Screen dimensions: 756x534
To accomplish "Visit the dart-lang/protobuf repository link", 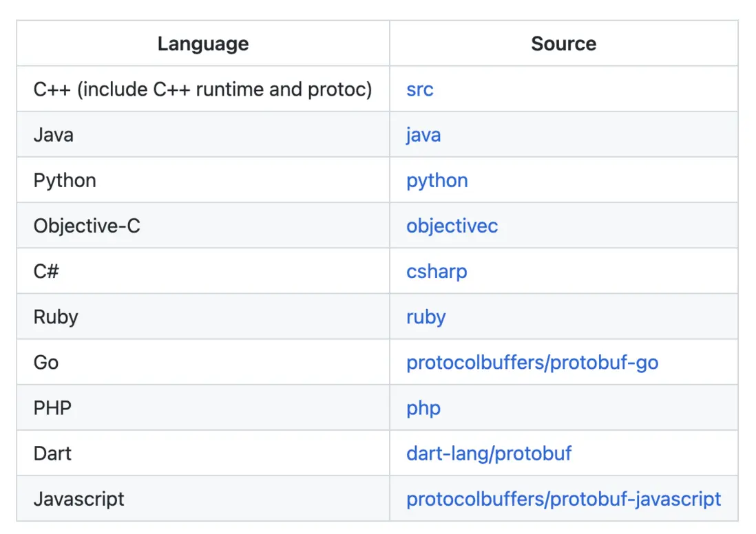I will click(x=489, y=453).
